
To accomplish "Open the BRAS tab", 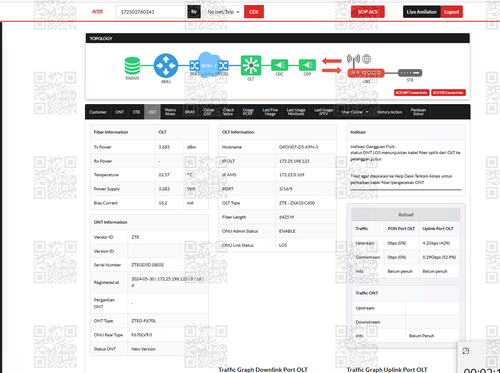I will [190, 112].
